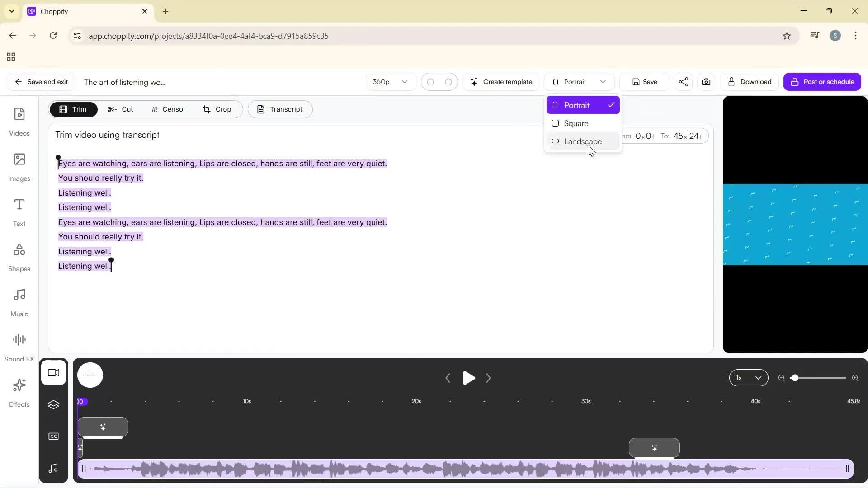Screen dimensions: 868x488
Task: Open the Sound FX panel
Action: (19, 346)
